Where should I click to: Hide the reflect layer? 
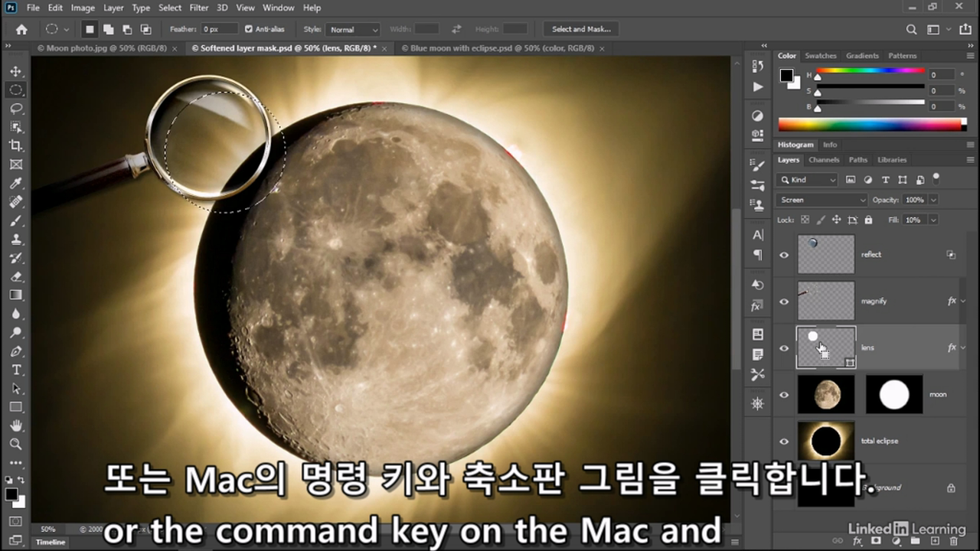(784, 255)
